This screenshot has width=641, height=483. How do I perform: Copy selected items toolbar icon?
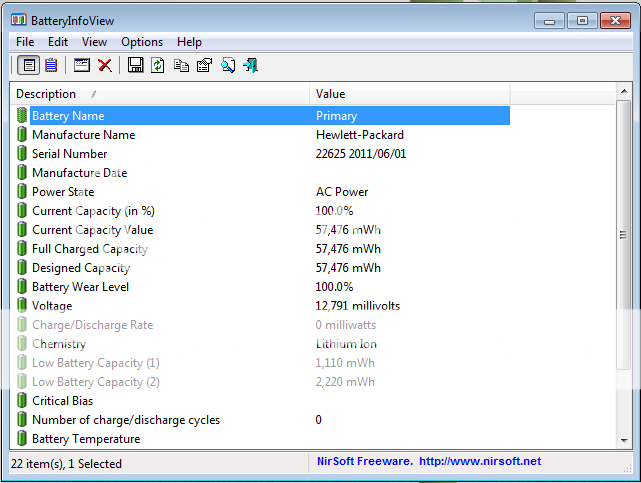point(181,65)
